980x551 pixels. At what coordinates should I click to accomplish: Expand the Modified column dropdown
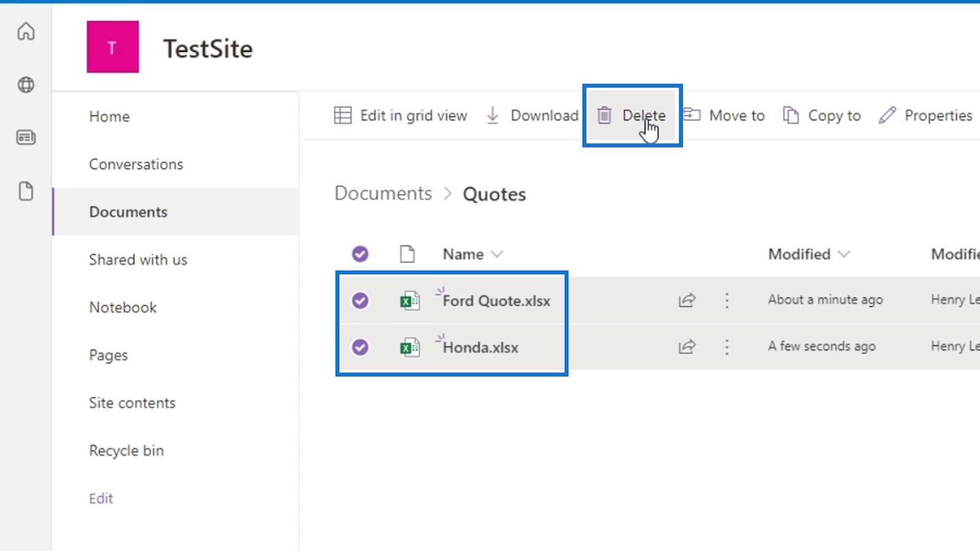click(844, 254)
